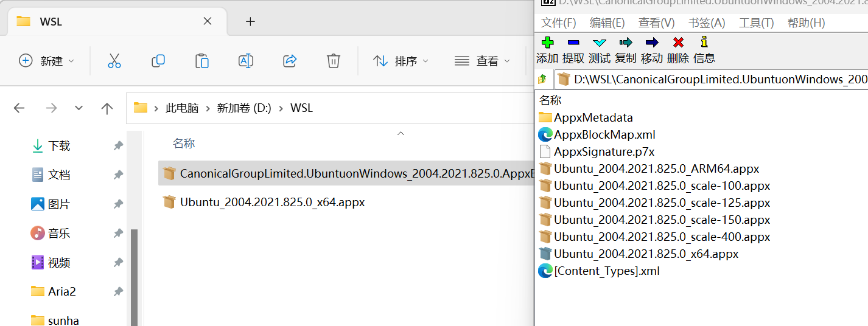Screen dimensions: 868x326
Task: Click Explorer 名称 column header
Action: (x=184, y=144)
